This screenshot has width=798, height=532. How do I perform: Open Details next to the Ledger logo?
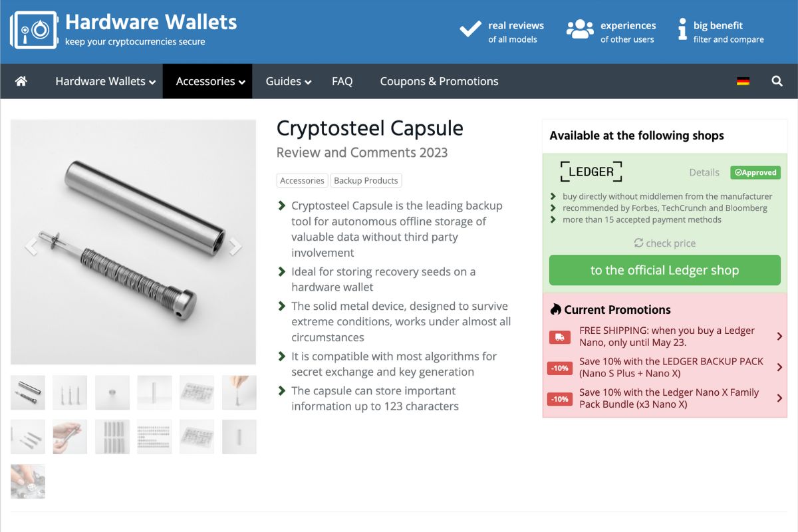pyautogui.click(x=704, y=172)
